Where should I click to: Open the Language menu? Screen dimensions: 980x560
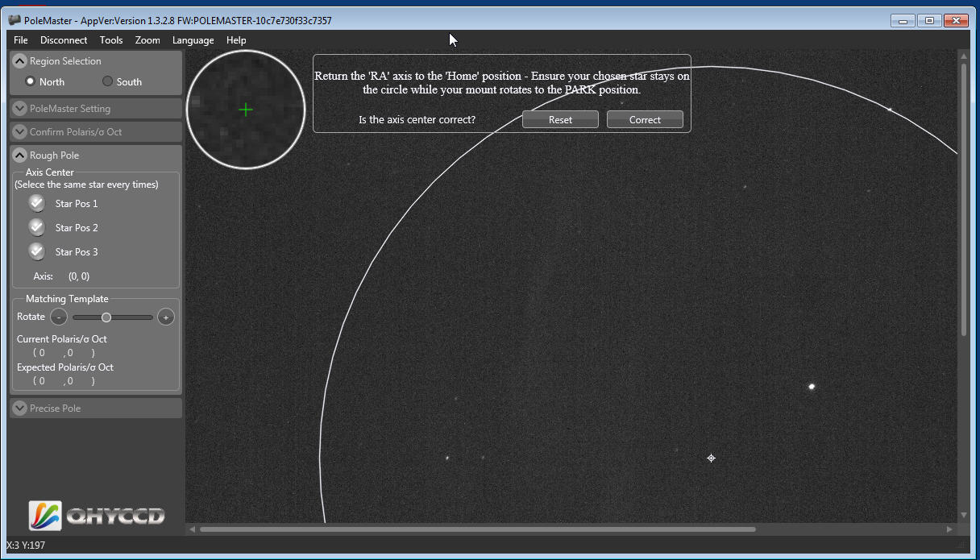(x=193, y=40)
